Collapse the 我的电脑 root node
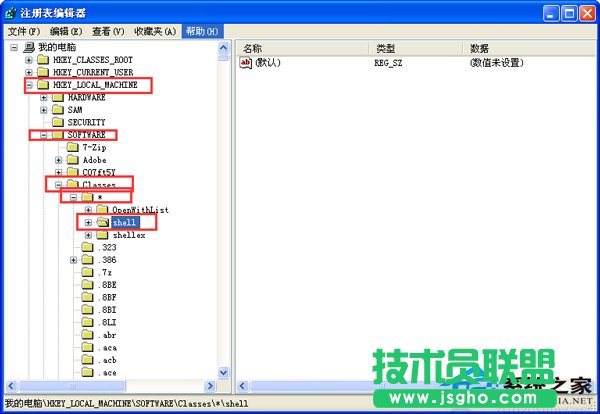 tap(14, 47)
